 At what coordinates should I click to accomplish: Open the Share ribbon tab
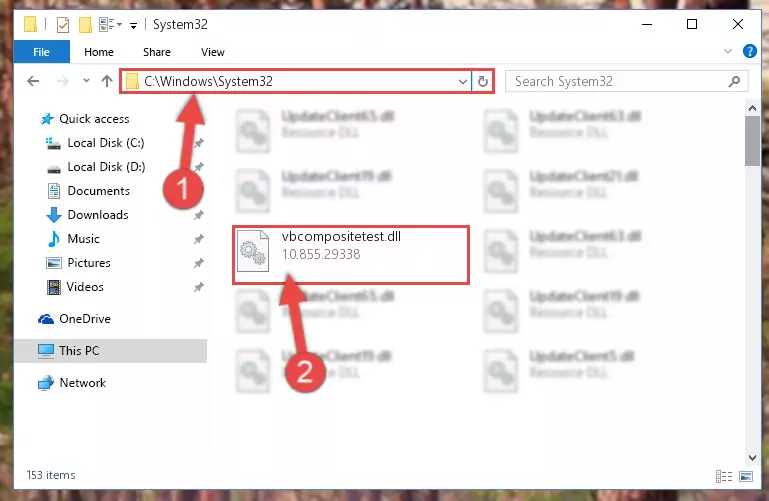click(157, 52)
